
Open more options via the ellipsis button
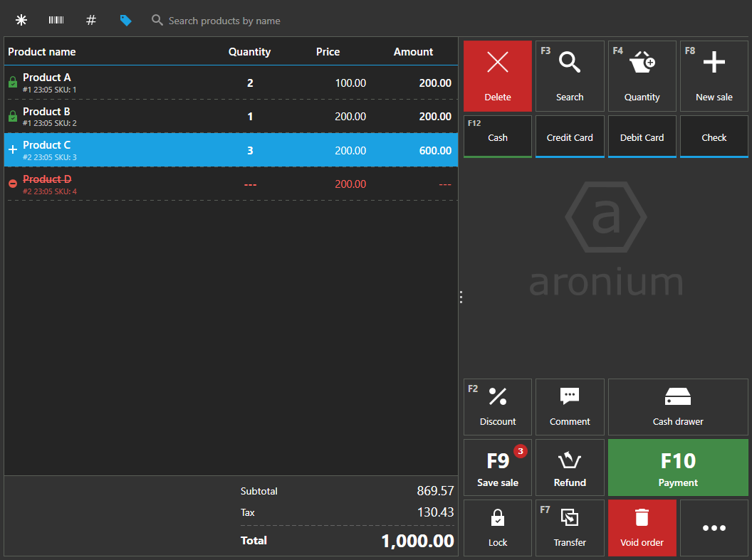coord(714,527)
